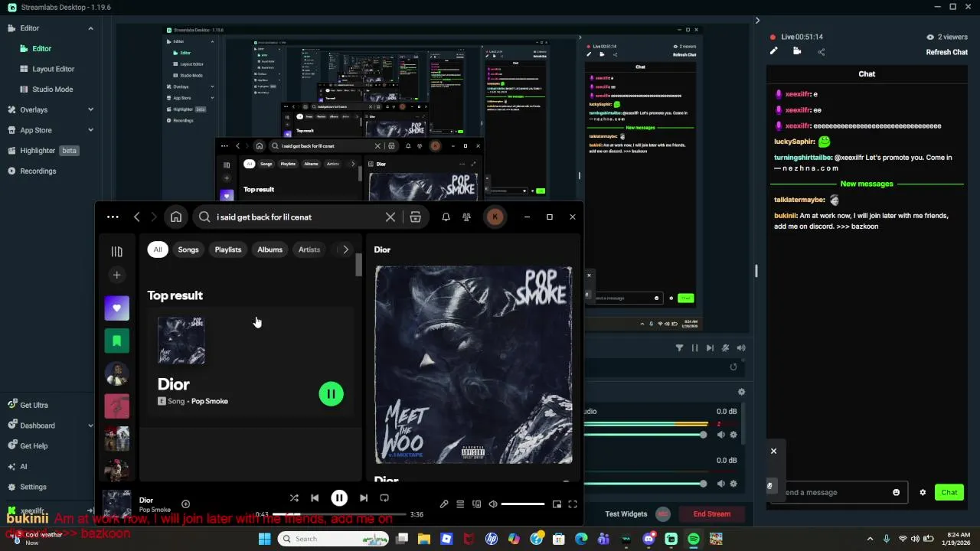Open Spotify Your Library icon

point(116,252)
